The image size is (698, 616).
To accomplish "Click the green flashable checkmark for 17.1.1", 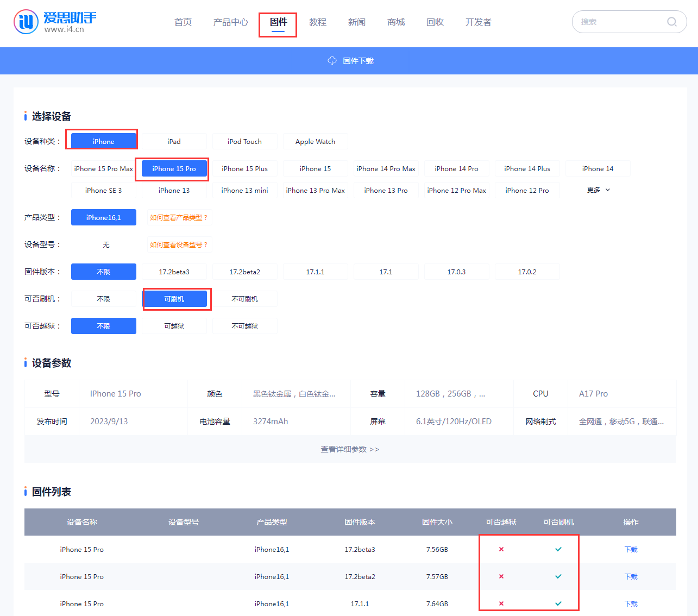I will coord(558,604).
